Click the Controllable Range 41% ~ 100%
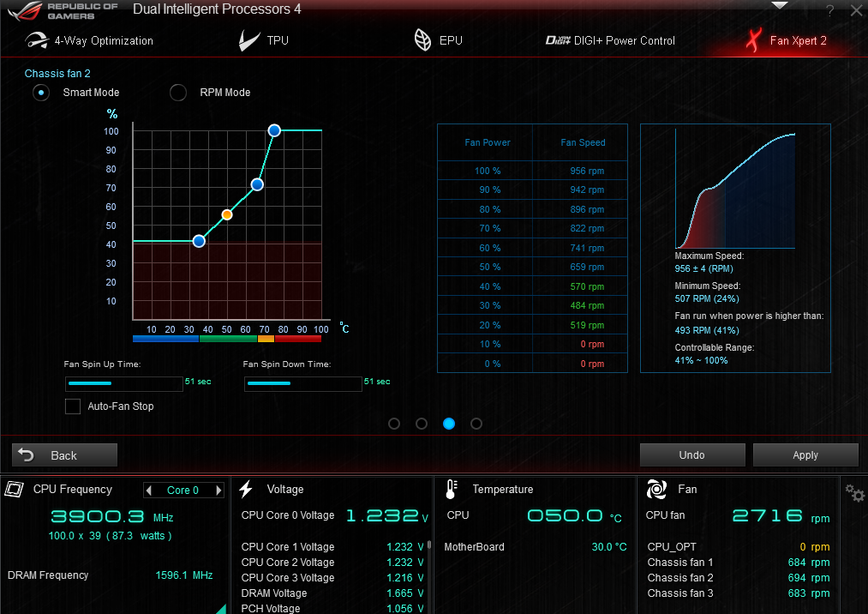The width and height of the screenshot is (868, 614). pos(701,360)
